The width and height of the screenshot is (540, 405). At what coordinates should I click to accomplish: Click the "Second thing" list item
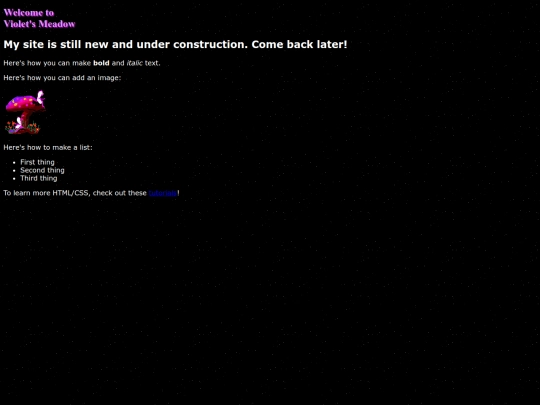[42, 170]
